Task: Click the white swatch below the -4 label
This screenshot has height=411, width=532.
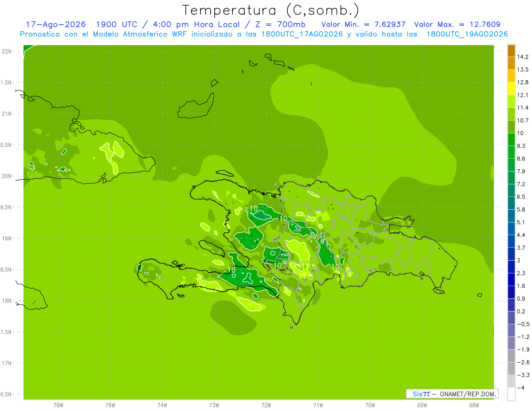Action: coord(511,394)
